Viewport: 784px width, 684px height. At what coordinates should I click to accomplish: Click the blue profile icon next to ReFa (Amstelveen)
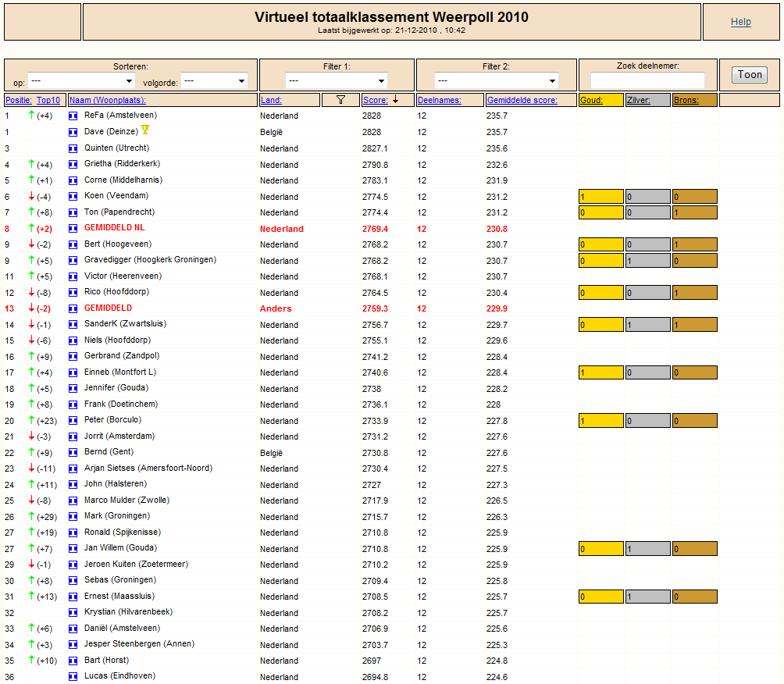(73, 116)
